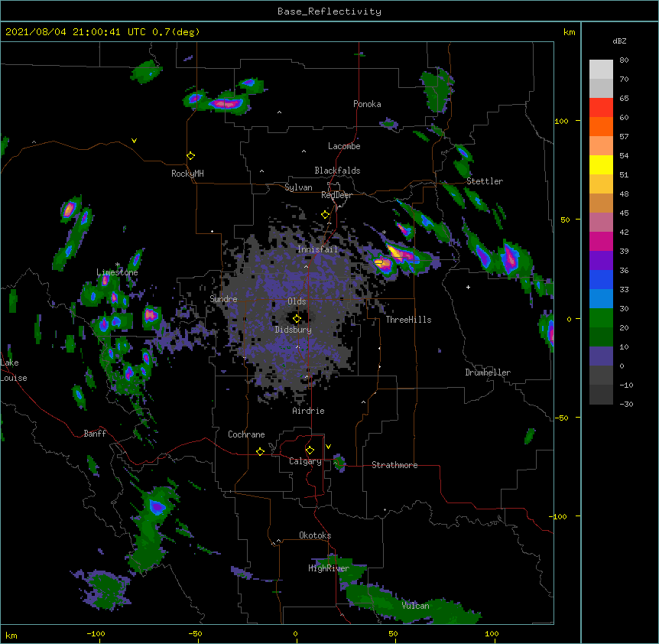
Task: Pick the purple 36-39 dBZ legend swatch
Action: coord(601,261)
